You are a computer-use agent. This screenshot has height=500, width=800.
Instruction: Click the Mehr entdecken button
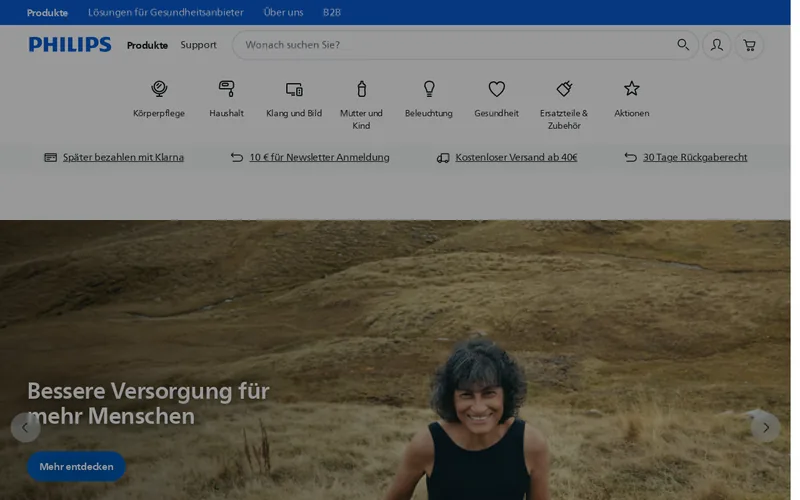[76, 466]
